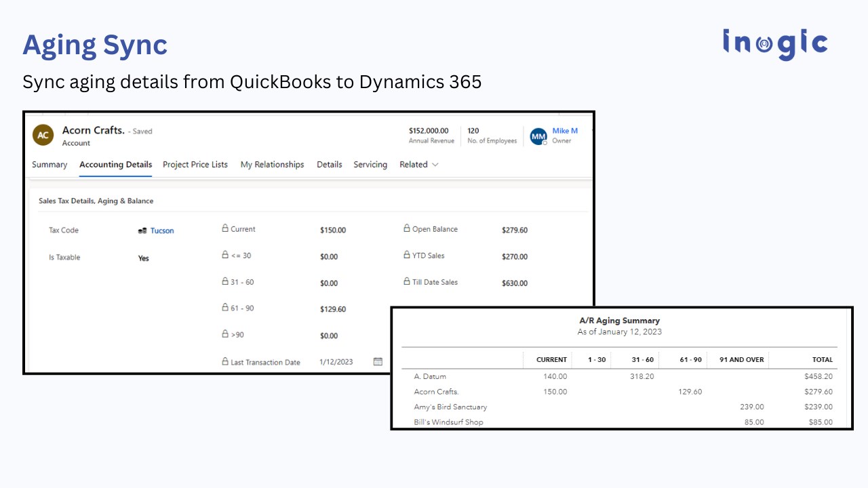Click the $458.20 total for A. Datum
The width and height of the screenshot is (868, 488).
818,376
